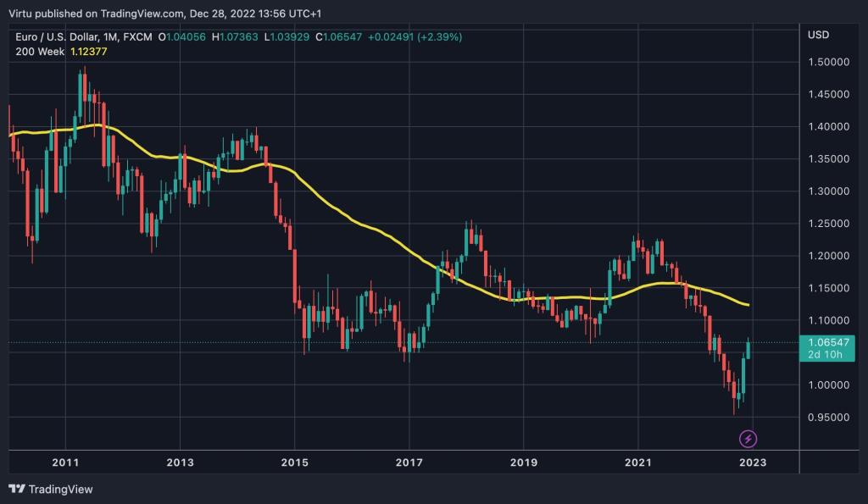
Task: Click the 2017 time axis label
Action: coord(409,462)
